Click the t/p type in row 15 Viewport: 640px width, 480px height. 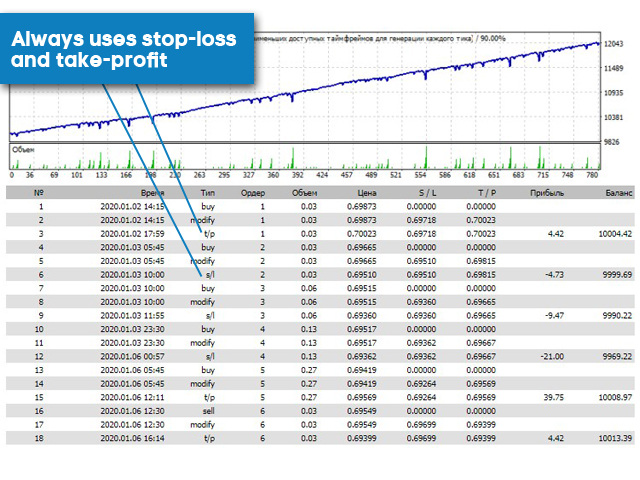click(x=209, y=397)
